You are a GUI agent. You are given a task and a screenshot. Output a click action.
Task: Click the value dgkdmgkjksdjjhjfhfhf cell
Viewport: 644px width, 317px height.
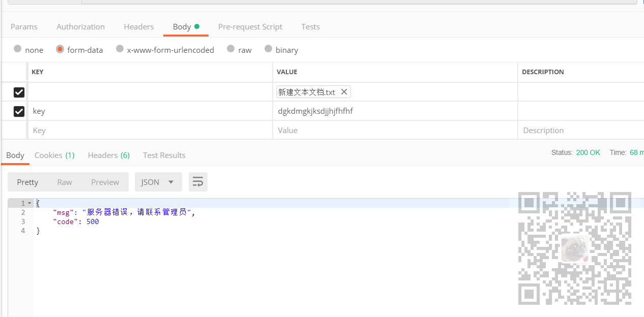point(395,111)
